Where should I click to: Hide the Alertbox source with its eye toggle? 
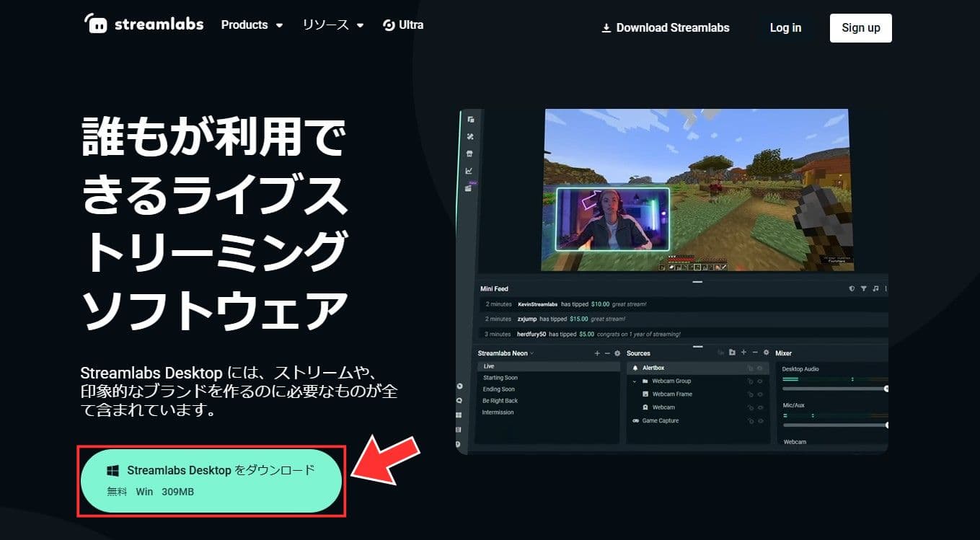pos(760,368)
